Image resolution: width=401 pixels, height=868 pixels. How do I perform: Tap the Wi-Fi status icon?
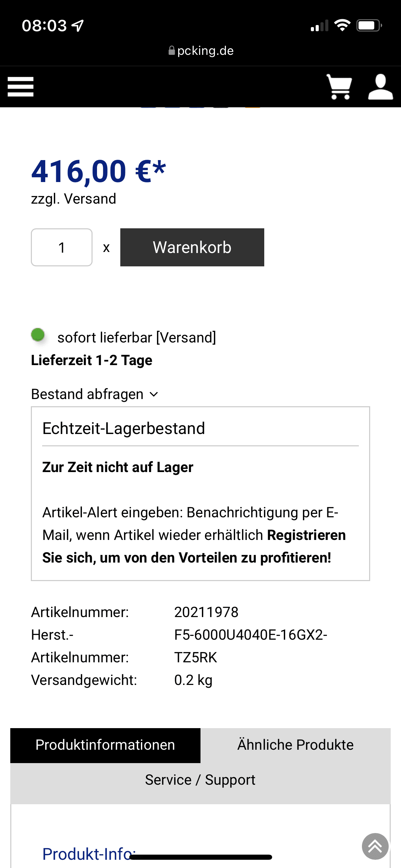[x=342, y=25]
